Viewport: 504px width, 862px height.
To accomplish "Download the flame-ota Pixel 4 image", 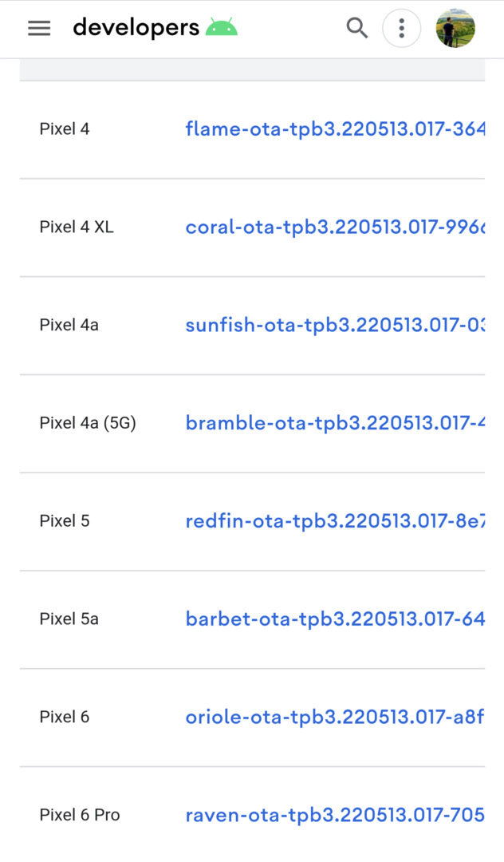I will (335, 129).
